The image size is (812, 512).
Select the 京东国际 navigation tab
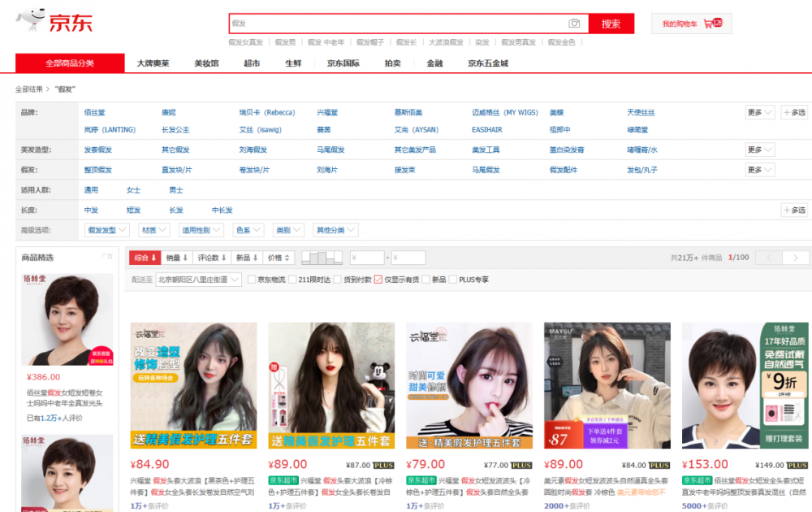click(x=343, y=63)
